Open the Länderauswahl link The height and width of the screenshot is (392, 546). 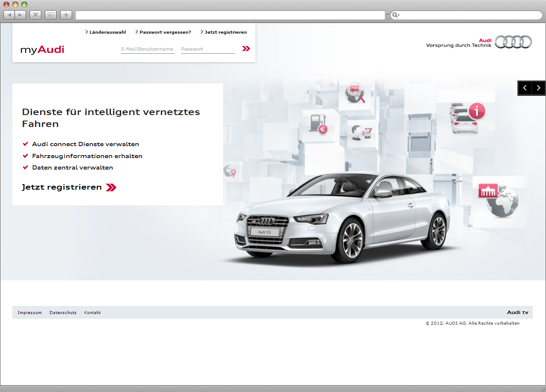[x=106, y=32]
